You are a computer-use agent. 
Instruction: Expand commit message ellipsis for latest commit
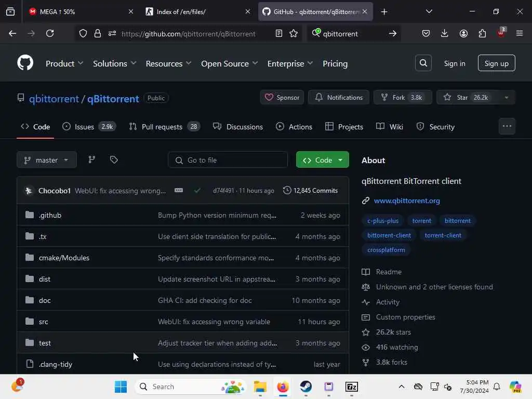(179, 190)
